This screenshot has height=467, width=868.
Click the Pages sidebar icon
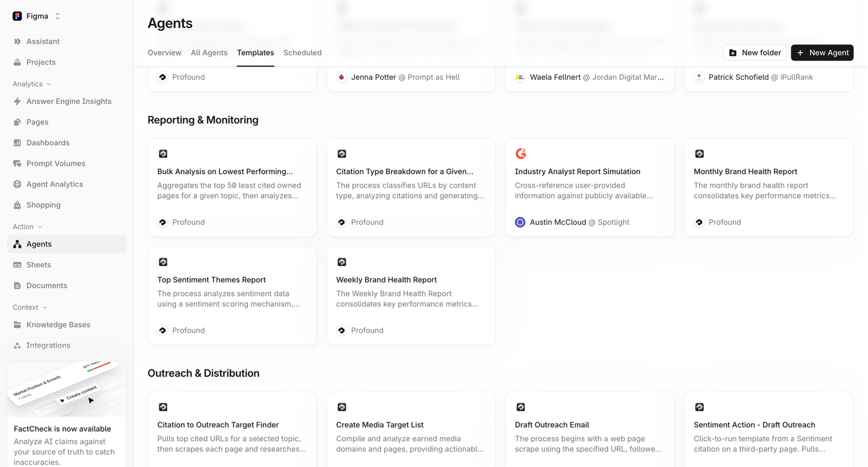click(17, 122)
